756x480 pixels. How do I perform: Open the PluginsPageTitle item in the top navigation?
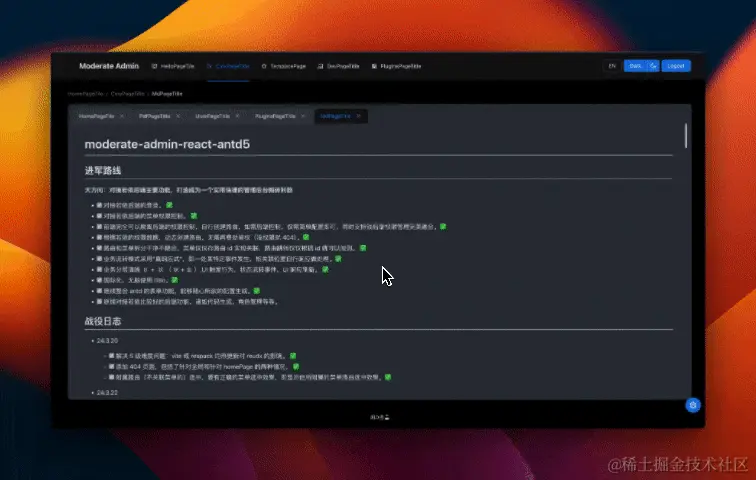click(396, 67)
